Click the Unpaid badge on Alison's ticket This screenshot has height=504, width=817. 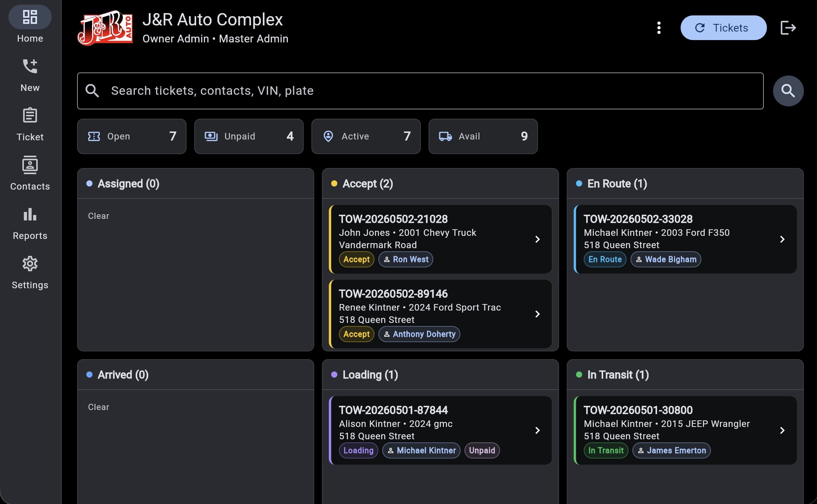(x=482, y=450)
